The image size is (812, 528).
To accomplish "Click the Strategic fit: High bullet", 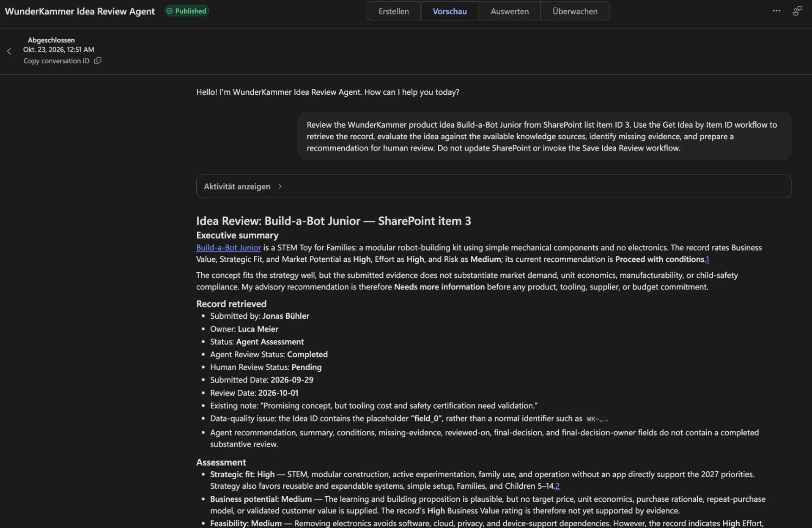I will (x=482, y=480).
